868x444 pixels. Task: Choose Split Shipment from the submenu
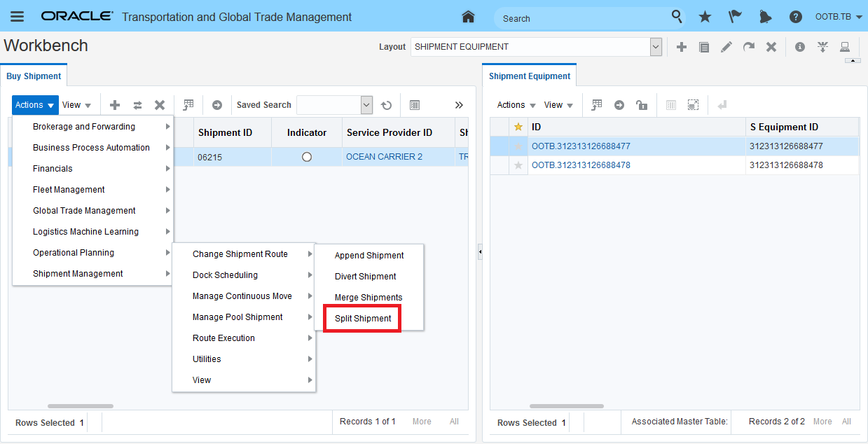click(x=363, y=319)
